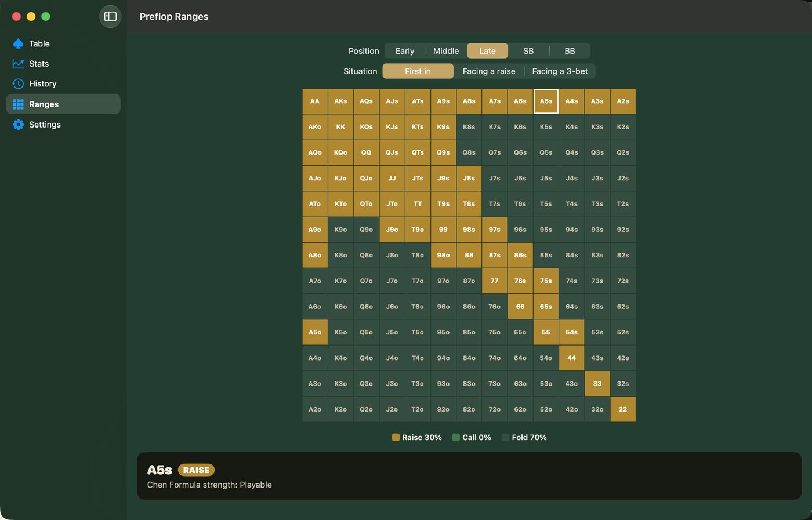
Task: Select the KQo hand cell
Action: click(340, 152)
